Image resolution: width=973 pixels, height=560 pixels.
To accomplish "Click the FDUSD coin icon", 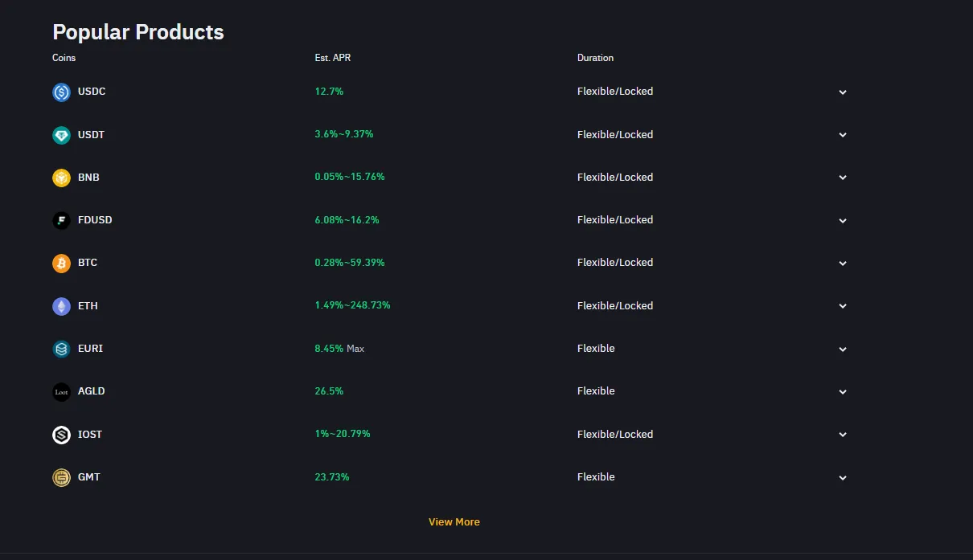I will (x=61, y=220).
